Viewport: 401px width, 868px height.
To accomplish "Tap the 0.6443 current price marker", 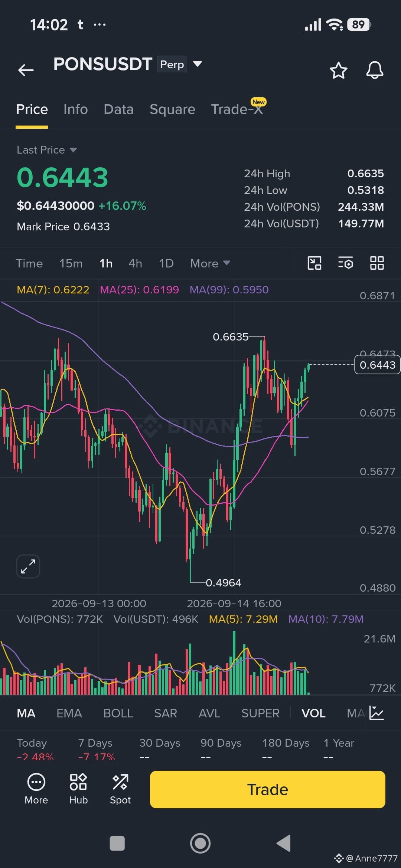I will [x=377, y=365].
